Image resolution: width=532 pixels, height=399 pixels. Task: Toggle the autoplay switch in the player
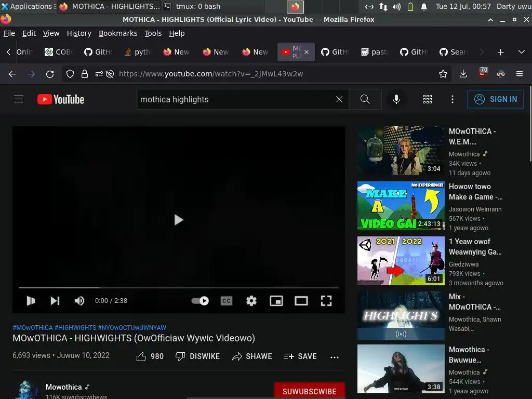point(200,301)
